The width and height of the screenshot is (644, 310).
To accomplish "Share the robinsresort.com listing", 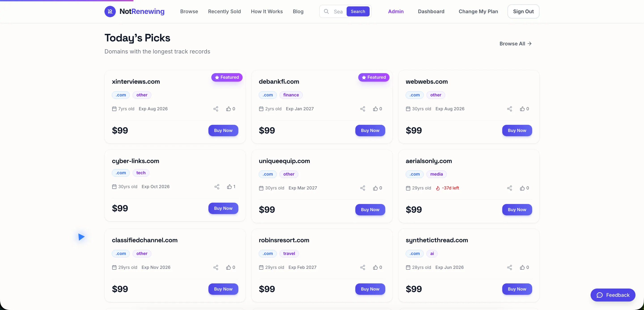I will pyautogui.click(x=362, y=268).
